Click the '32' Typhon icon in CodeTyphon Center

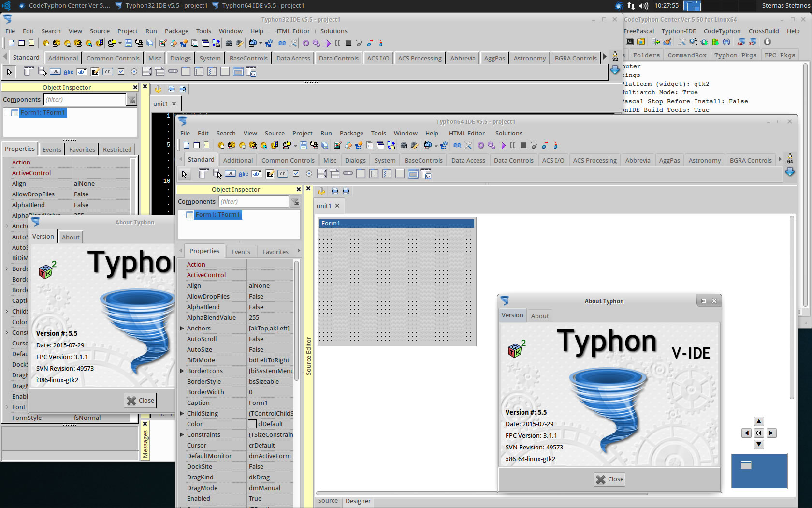pyautogui.click(x=753, y=42)
